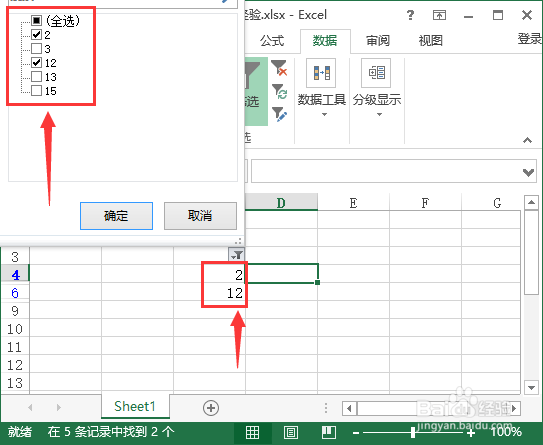
Task: Open Advanced filter pencil icon
Action: coord(279,114)
